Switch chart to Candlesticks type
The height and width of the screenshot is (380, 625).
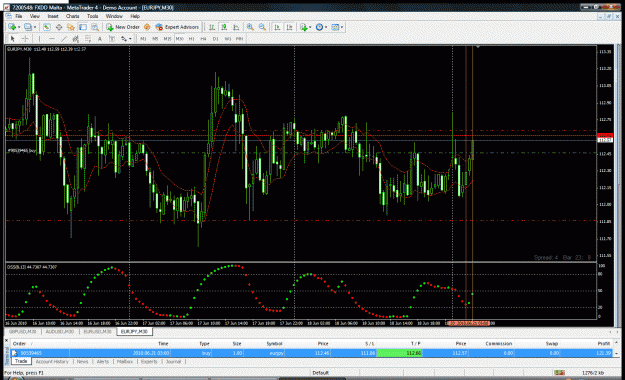click(x=224, y=27)
